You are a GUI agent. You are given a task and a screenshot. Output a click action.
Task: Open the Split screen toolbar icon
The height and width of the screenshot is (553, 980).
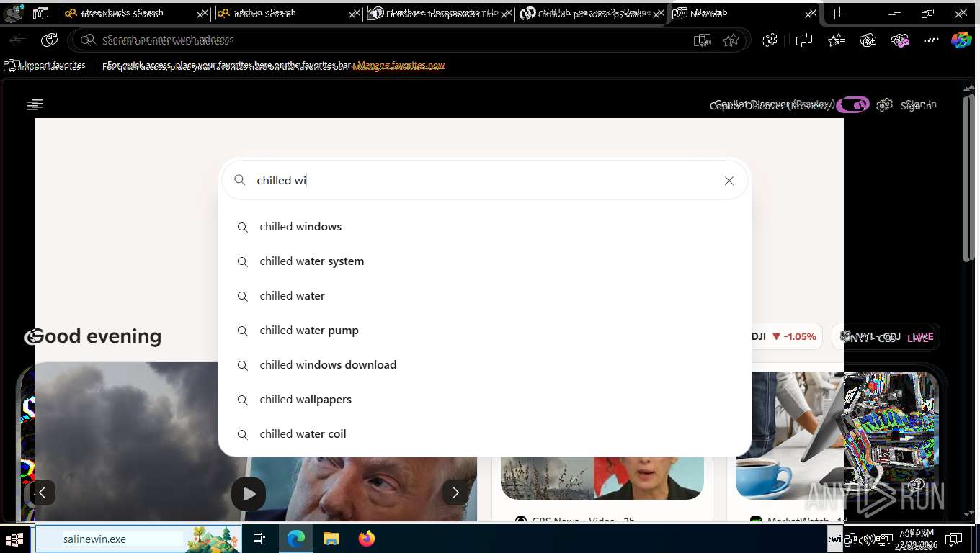pos(804,40)
